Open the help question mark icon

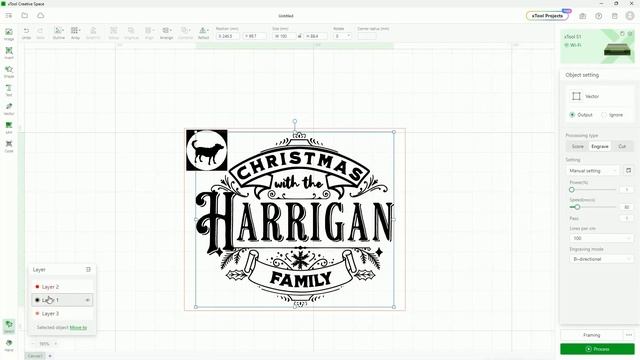pyautogui.click(x=598, y=16)
